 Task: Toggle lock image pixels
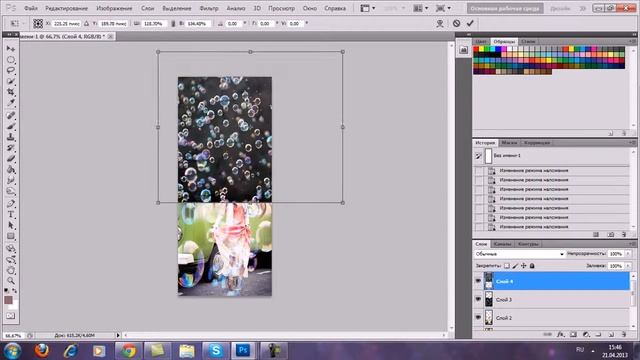click(x=515, y=266)
